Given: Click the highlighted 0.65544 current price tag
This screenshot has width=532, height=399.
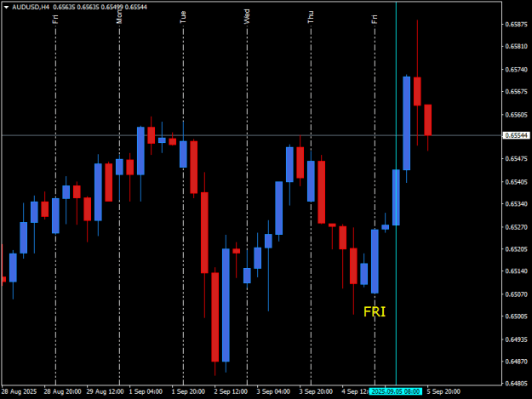Looking at the screenshot, I should [516, 135].
